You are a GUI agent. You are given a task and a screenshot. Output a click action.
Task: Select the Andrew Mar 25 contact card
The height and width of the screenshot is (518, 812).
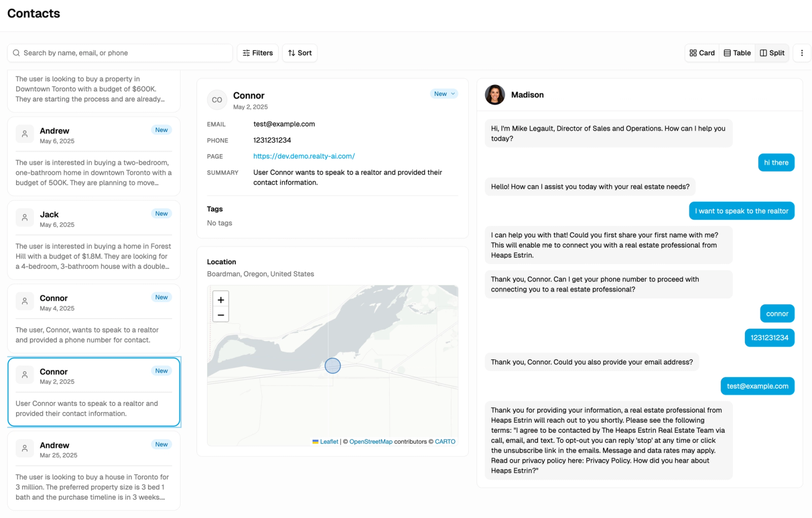94,471
